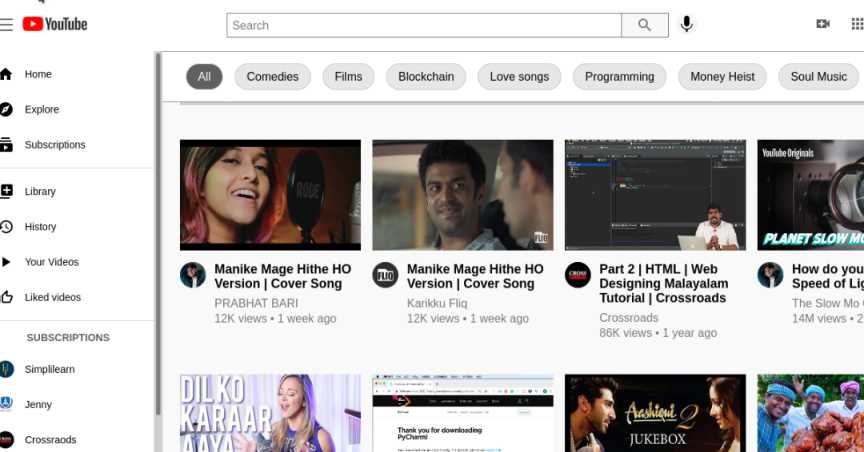Screen dimensions: 864x452
Task: Select the Blockchain filter chip
Action: pyautogui.click(x=426, y=77)
